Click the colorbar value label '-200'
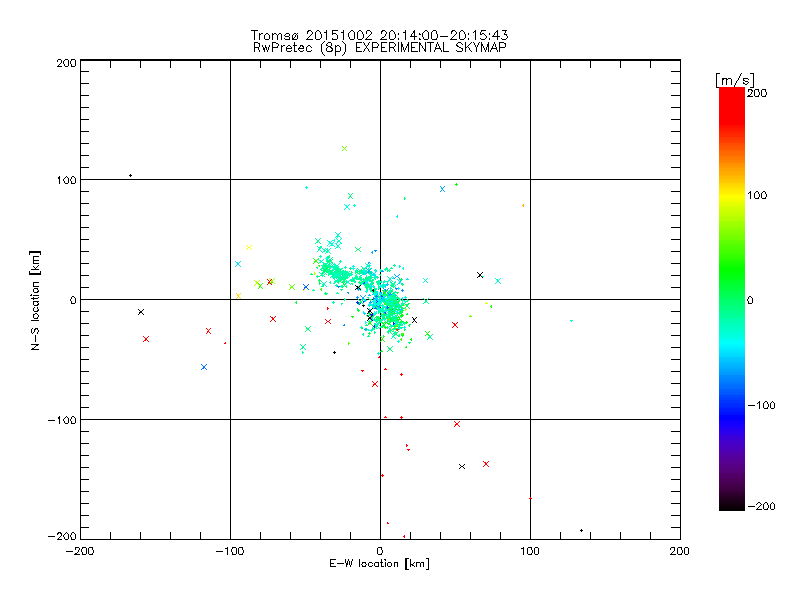This screenshot has height=600, width=800. (761, 506)
